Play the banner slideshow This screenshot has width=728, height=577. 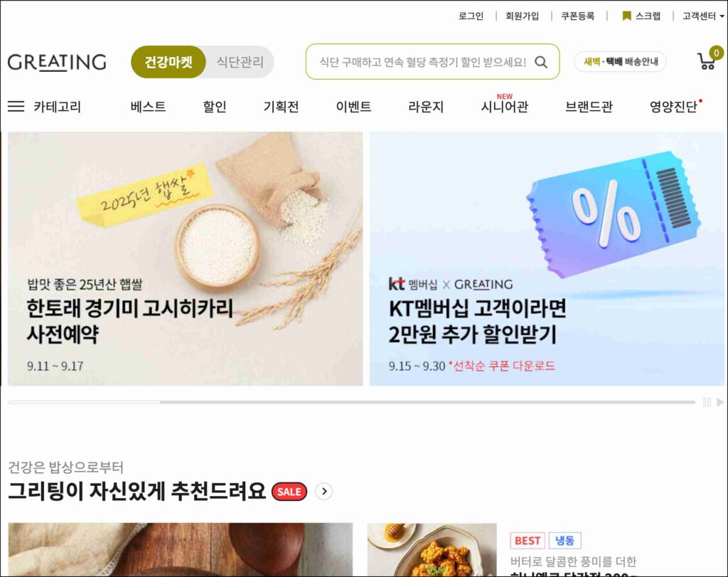coord(720,402)
